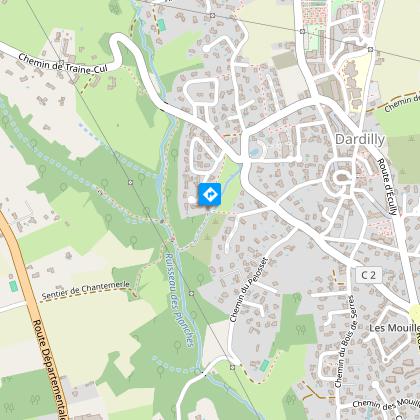420x420 pixels.
Task: Click the Les Mouille locality label
Action: [395, 328]
